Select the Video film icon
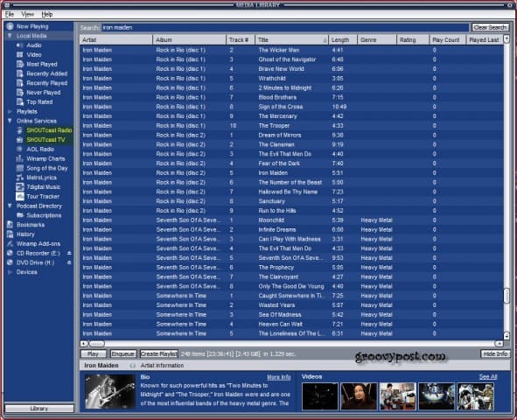Screen dimensions: 517x420 [x=20, y=55]
